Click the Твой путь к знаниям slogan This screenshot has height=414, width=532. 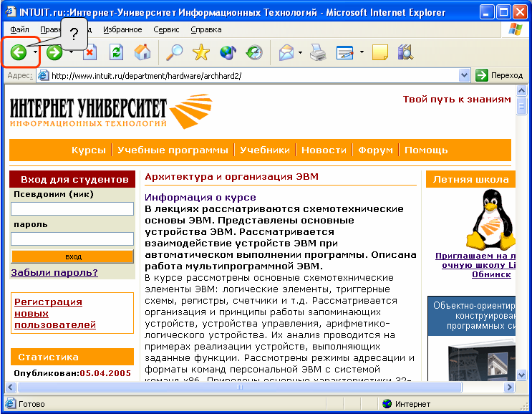coord(457,100)
